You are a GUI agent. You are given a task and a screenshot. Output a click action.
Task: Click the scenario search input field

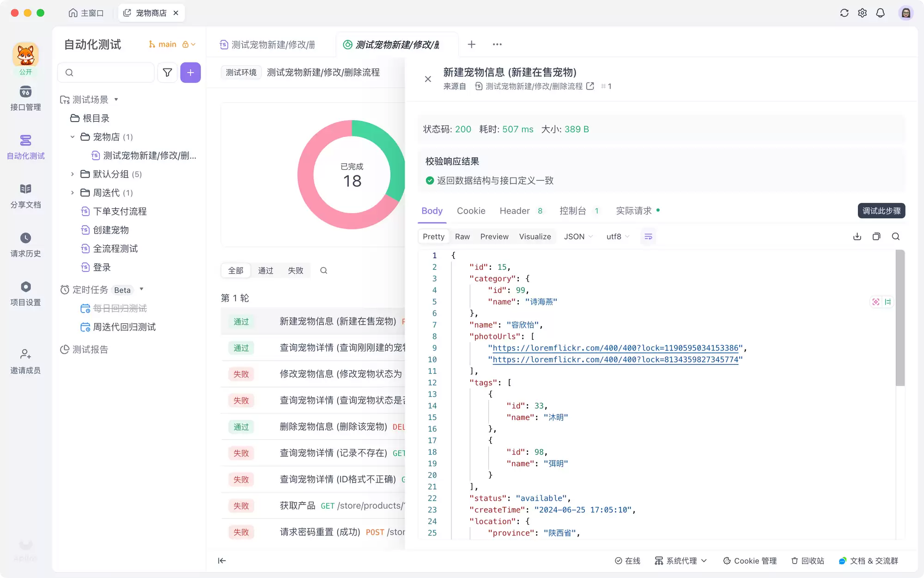106,73
